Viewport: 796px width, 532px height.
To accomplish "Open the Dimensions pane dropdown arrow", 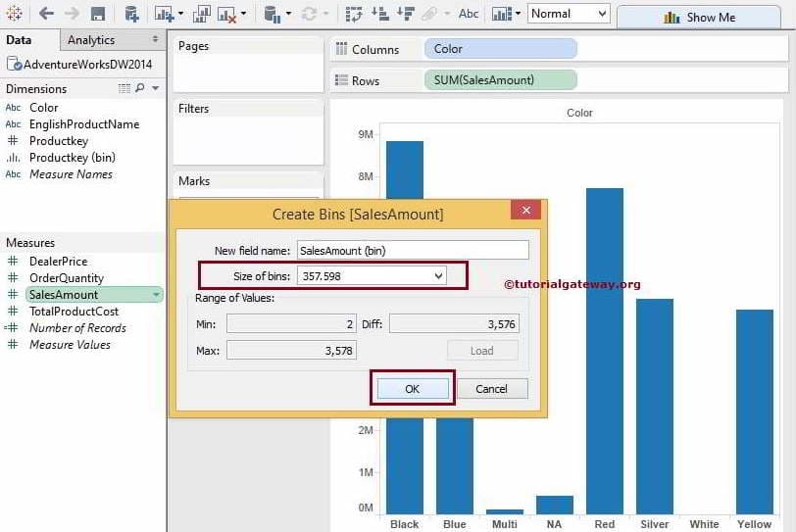I will pos(155,88).
